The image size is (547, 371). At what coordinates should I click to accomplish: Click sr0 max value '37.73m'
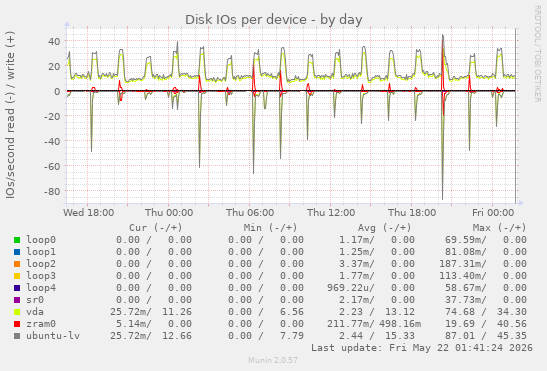(x=465, y=300)
